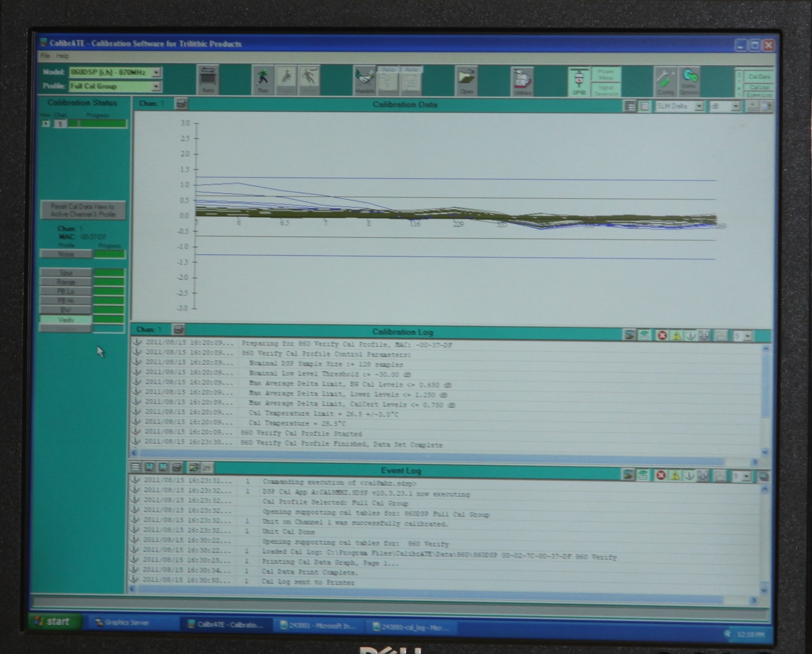Click the Options chain-link icon right of Config

coord(689,82)
